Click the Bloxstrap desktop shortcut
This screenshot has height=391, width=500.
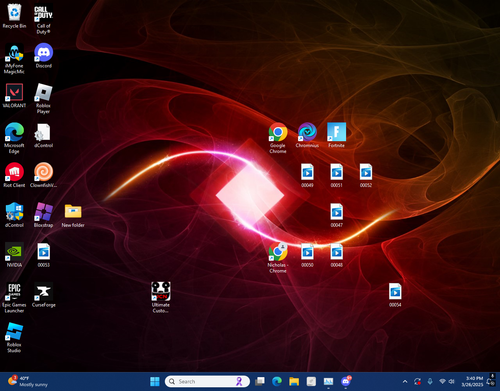coord(44,215)
